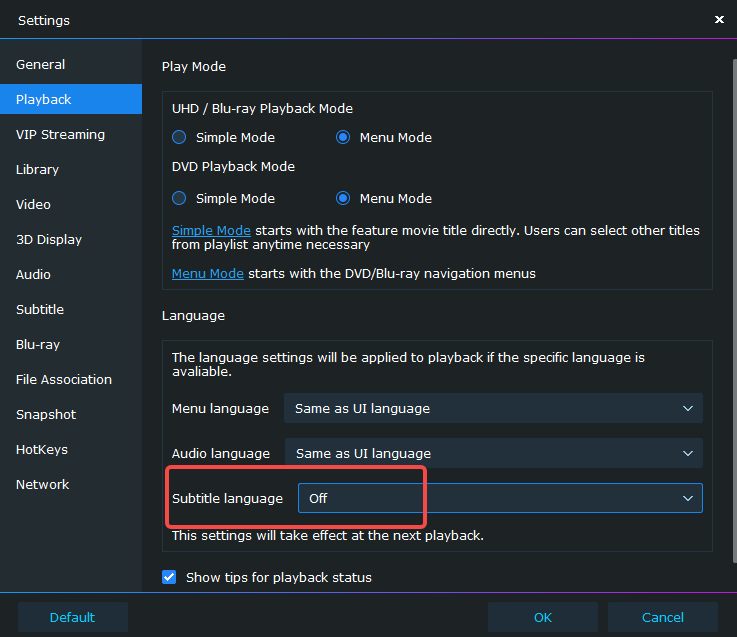Open the HotKeys settings section

pyautogui.click(x=42, y=450)
